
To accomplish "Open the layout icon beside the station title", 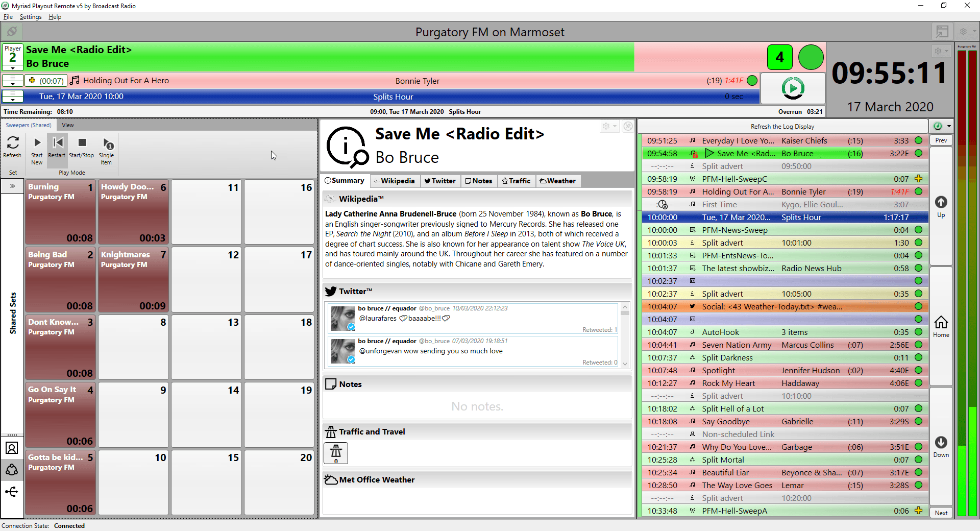I will [x=942, y=32].
